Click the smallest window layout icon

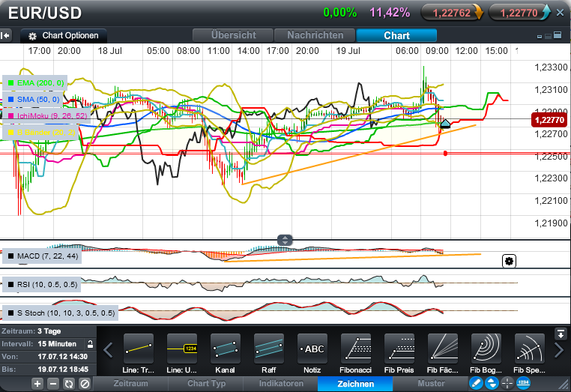pyautogui.click(x=540, y=37)
